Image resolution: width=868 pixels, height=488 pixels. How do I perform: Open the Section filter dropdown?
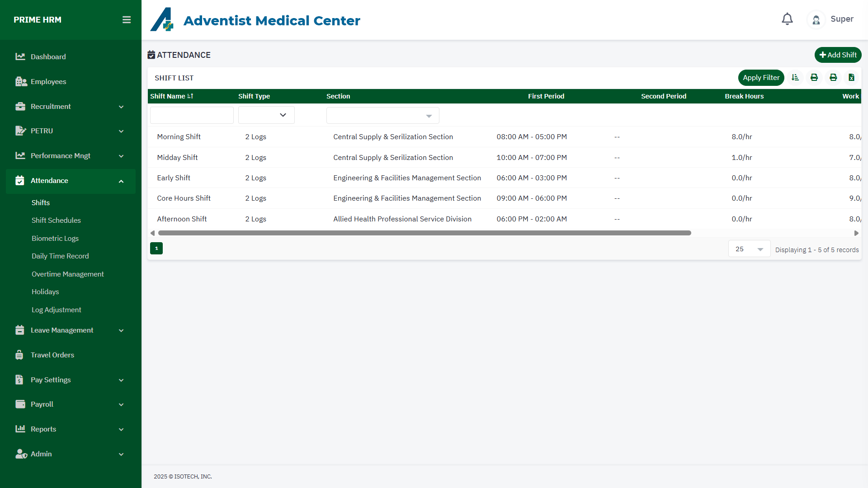tap(382, 116)
